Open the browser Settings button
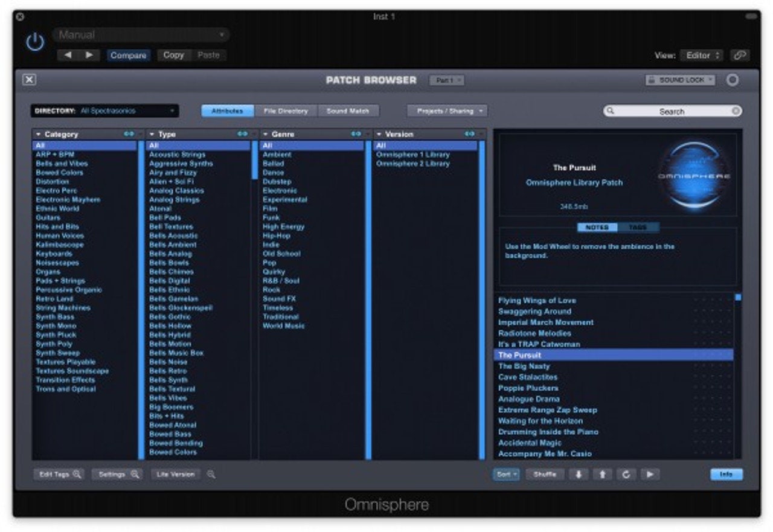 click(117, 475)
